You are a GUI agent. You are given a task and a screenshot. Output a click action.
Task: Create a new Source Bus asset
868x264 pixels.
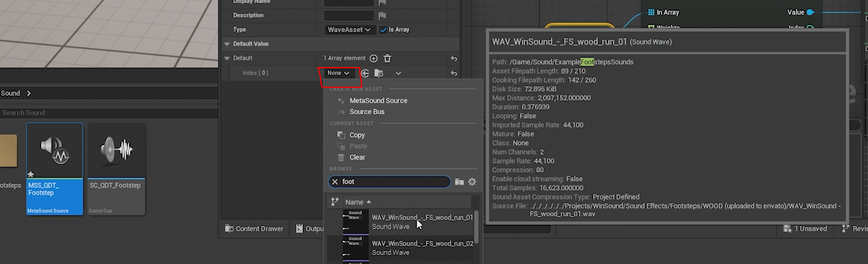(367, 112)
